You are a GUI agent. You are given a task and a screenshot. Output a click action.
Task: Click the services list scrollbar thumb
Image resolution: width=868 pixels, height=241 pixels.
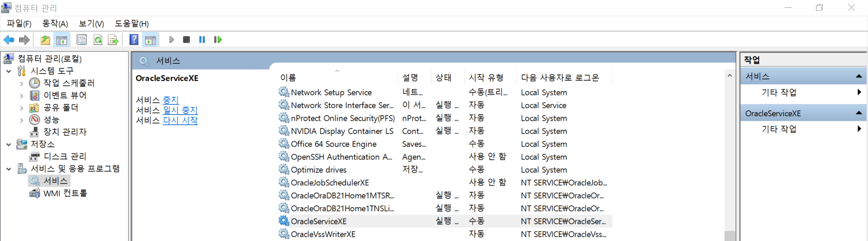click(x=730, y=236)
